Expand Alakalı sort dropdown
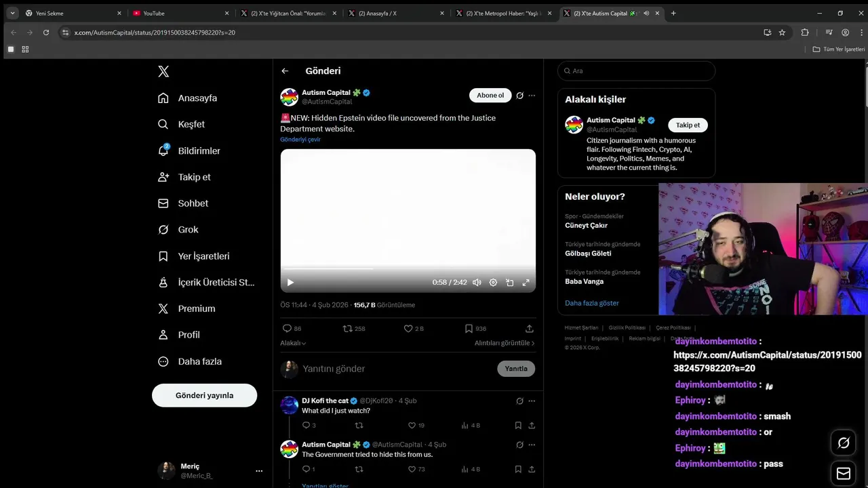868x488 pixels. pos(293,343)
